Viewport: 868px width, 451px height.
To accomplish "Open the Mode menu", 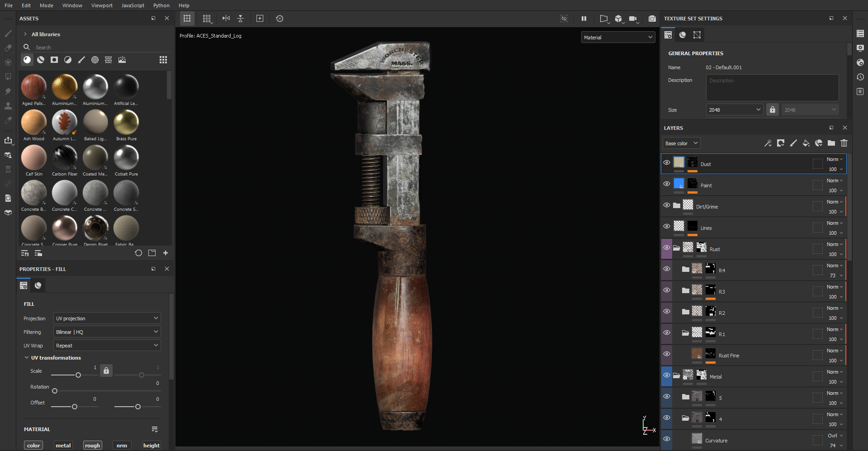I will pyautogui.click(x=47, y=5).
